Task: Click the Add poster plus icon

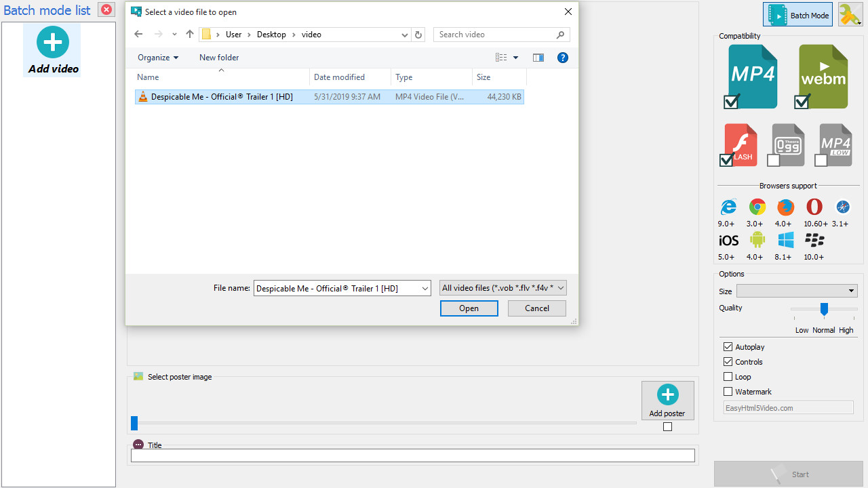Action: click(667, 394)
